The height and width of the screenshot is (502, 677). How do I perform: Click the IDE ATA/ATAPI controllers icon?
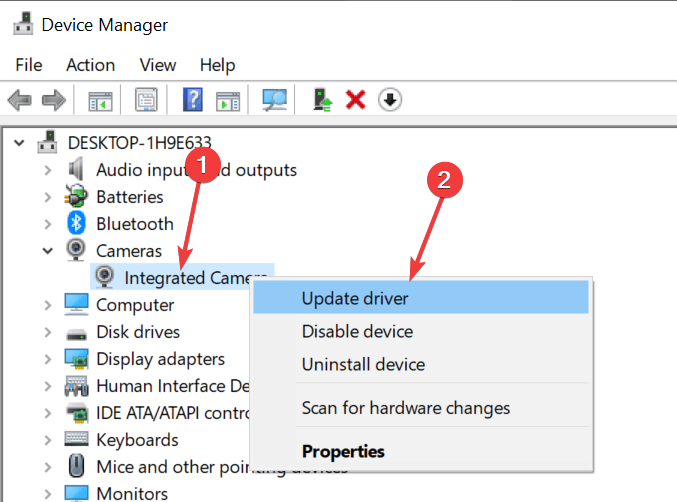pyautogui.click(x=76, y=413)
